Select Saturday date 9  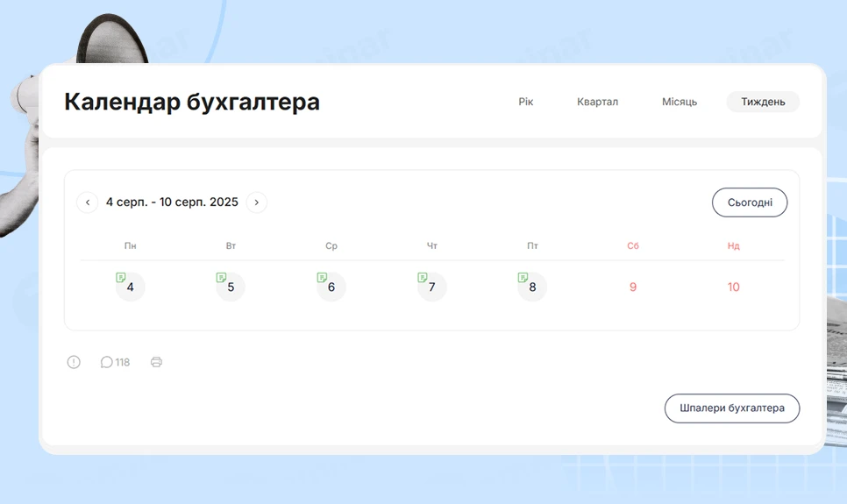coord(632,287)
